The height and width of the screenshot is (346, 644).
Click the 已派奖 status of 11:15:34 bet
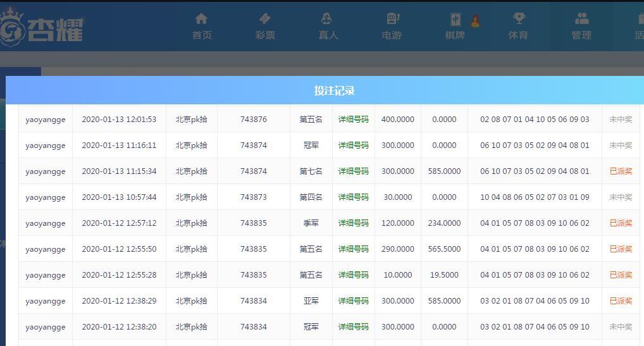621,171
